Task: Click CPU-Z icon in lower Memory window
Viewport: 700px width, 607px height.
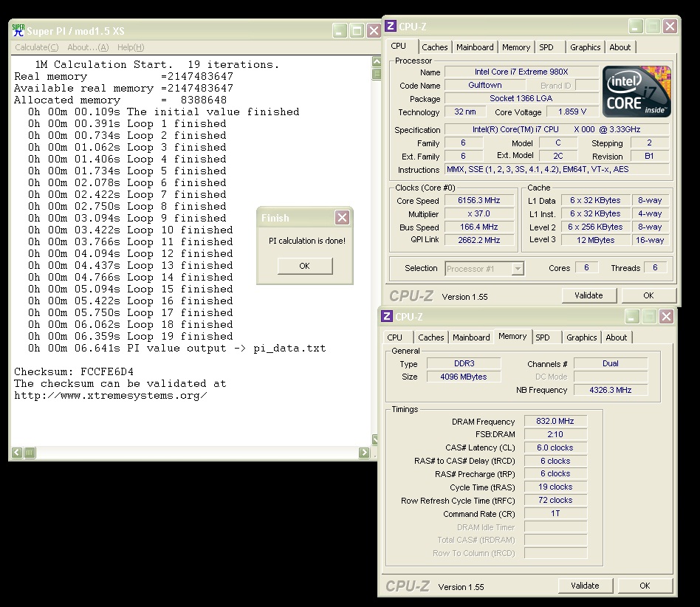Action: (387, 317)
